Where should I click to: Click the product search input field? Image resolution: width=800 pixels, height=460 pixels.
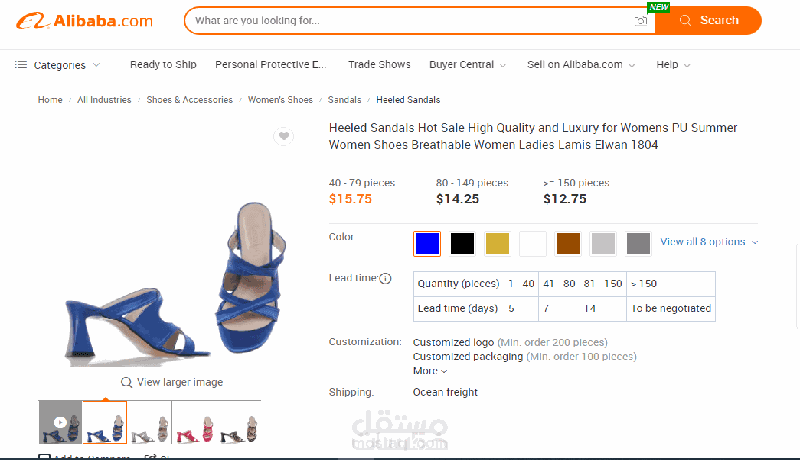410,21
